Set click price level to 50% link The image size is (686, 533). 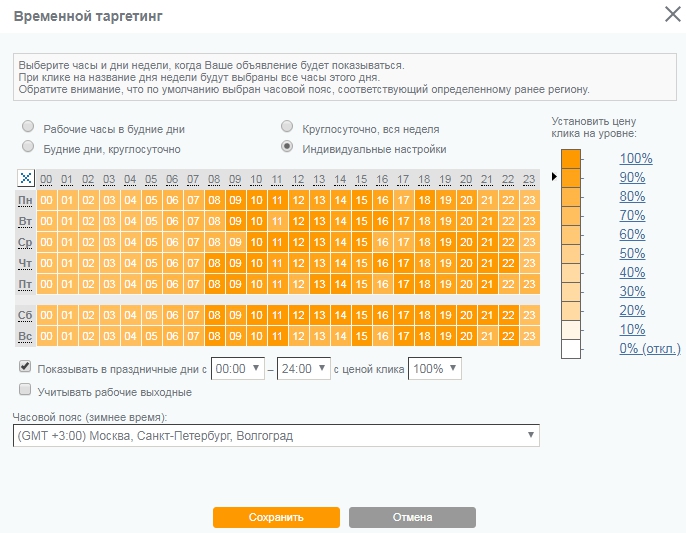(632, 254)
